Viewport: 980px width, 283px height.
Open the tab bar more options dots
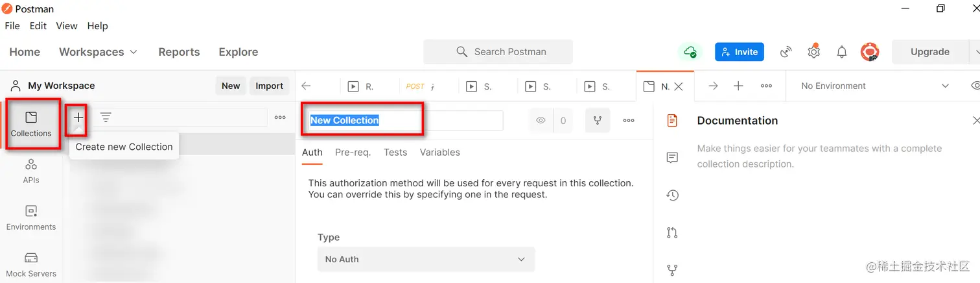pos(766,86)
